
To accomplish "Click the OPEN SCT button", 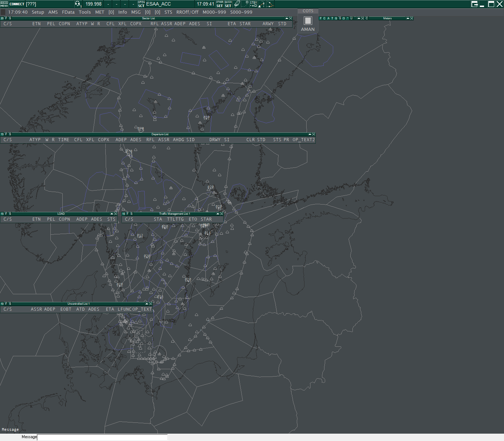I will click(x=141, y=4).
